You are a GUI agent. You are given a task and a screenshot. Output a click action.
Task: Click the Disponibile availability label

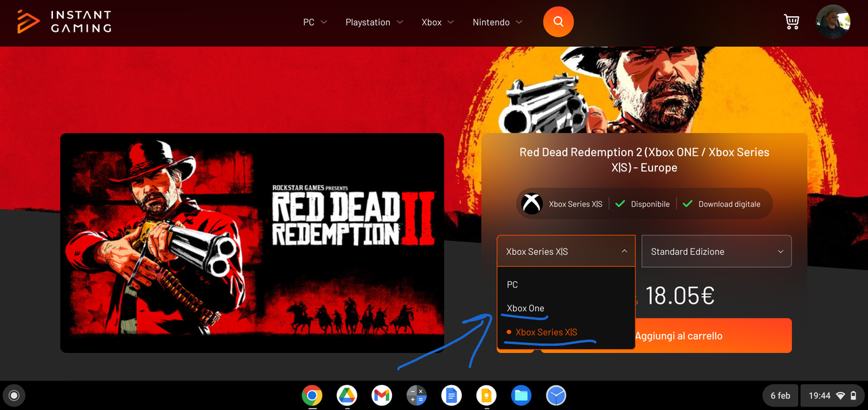pyautogui.click(x=650, y=204)
